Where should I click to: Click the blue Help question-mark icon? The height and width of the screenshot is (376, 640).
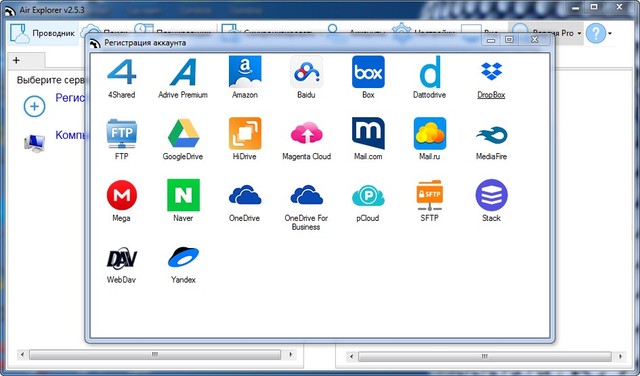point(596,33)
